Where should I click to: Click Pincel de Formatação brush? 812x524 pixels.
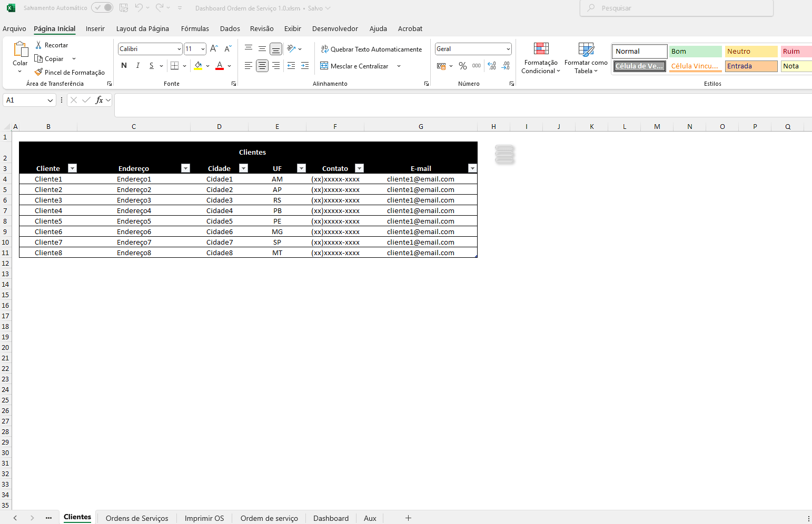(x=38, y=72)
